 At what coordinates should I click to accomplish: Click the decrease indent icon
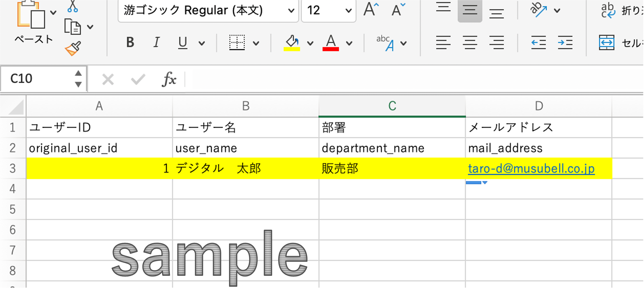[x=538, y=43]
